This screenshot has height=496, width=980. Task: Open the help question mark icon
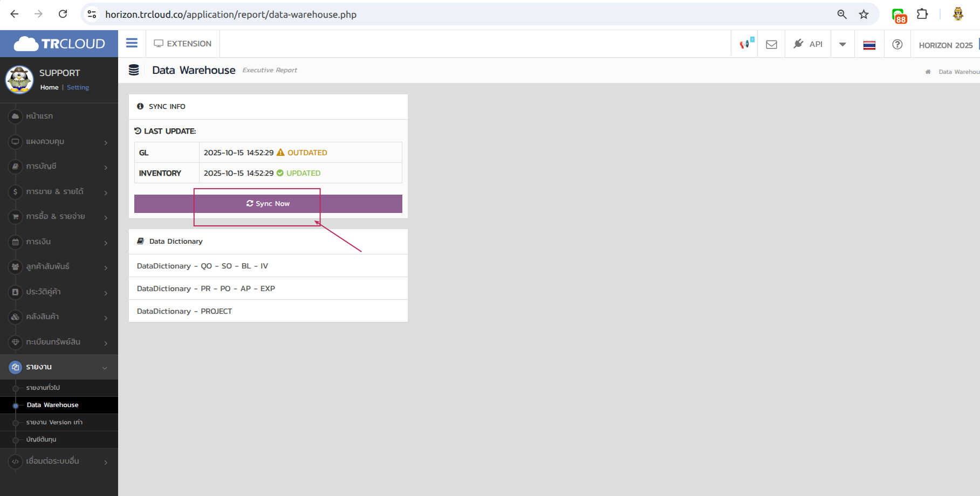pos(897,44)
